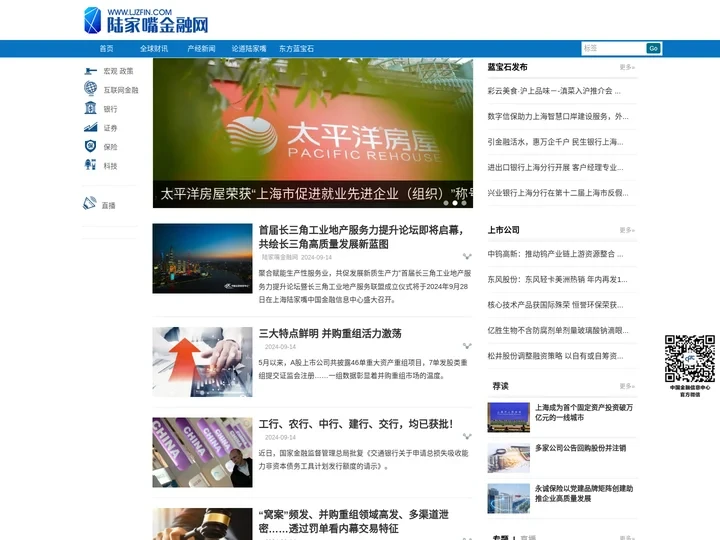Open 上海成为首个固定资产投资 recommended read

(584, 412)
